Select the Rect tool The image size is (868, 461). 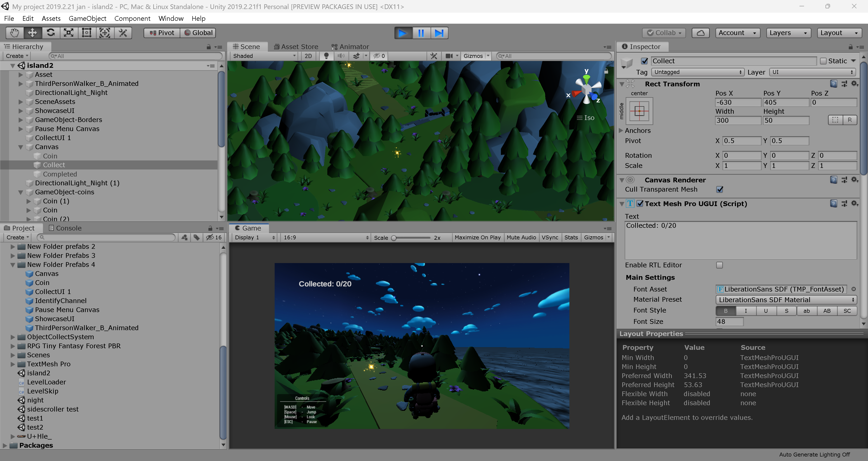pyautogui.click(x=87, y=33)
